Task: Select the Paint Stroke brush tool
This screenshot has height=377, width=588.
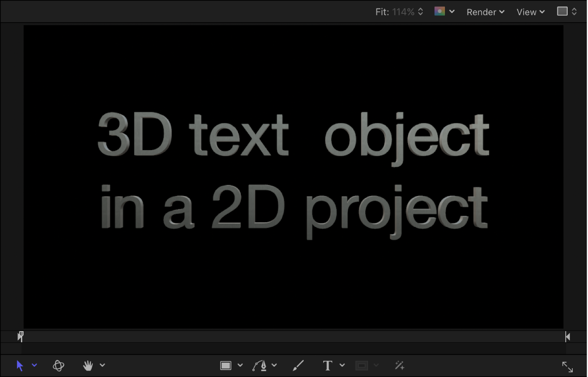Action: (298, 365)
